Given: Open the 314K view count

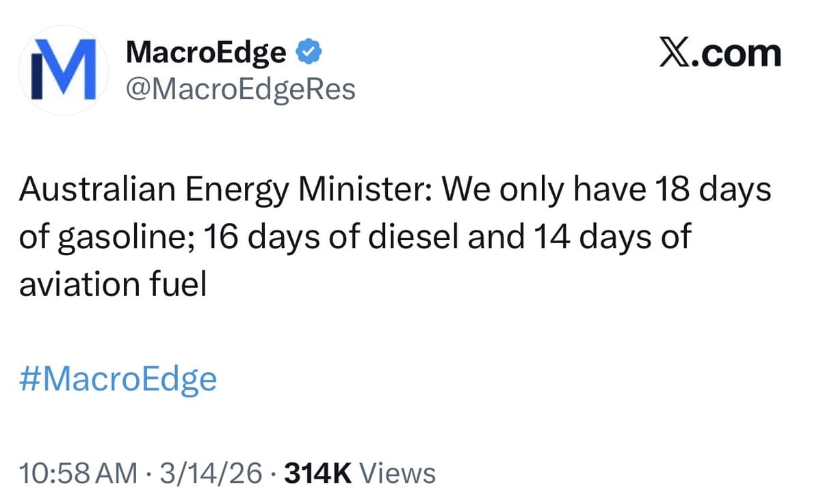Looking at the screenshot, I should coord(317,473).
